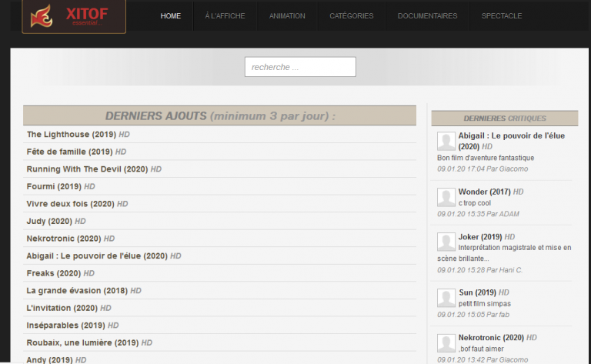Click the recherche search field
The width and height of the screenshot is (591, 364).
[x=300, y=67]
